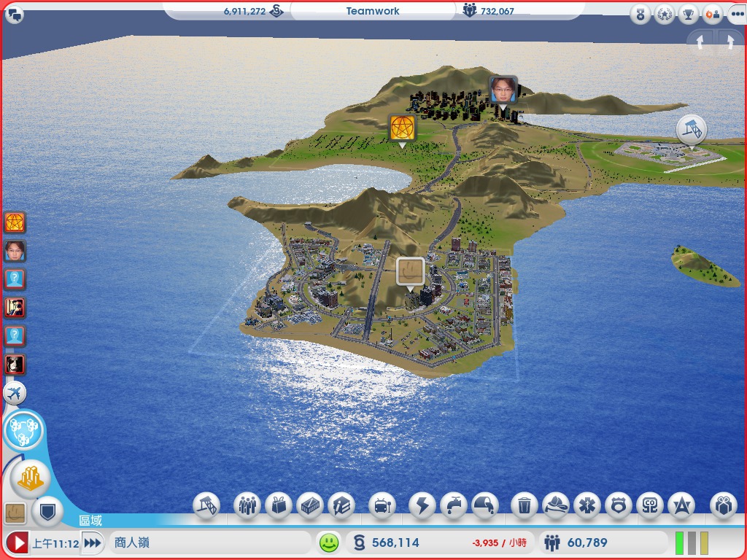Image resolution: width=747 pixels, height=560 pixels.
Task: Rotate camera with the right curved arrow
Action: (x=729, y=42)
